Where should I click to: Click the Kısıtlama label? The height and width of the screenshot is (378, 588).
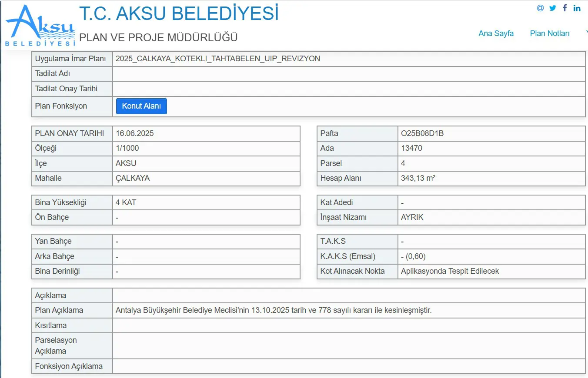tap(51, 325)
